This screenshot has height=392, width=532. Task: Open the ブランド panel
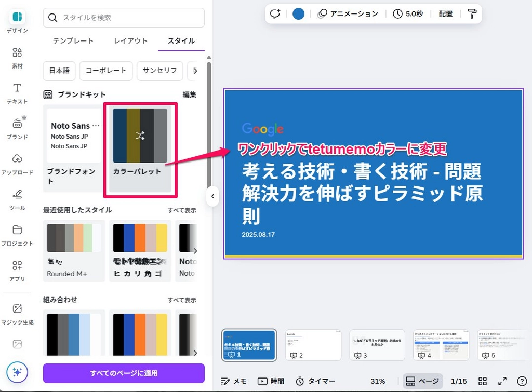click(x=17, y=128)
